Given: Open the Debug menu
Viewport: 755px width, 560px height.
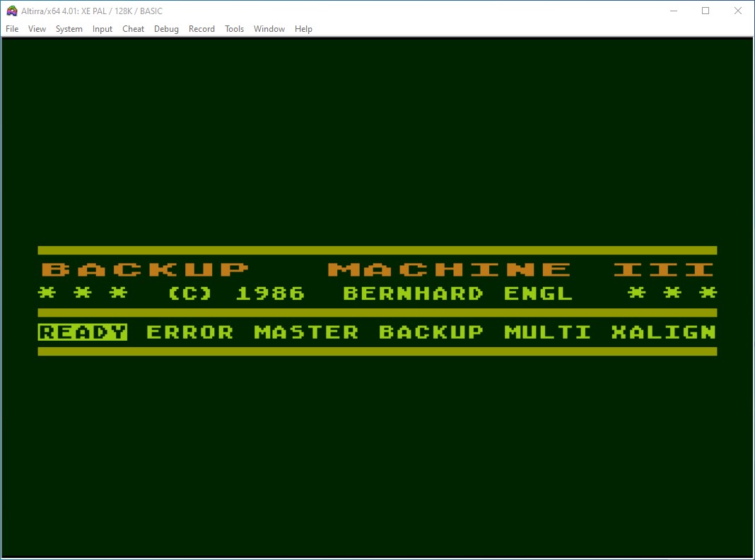Looking at the screenshot, I should point(166,29).
